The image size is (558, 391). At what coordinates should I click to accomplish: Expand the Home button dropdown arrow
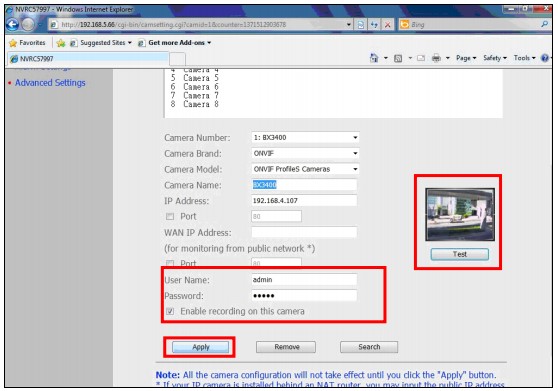(385, 58)
